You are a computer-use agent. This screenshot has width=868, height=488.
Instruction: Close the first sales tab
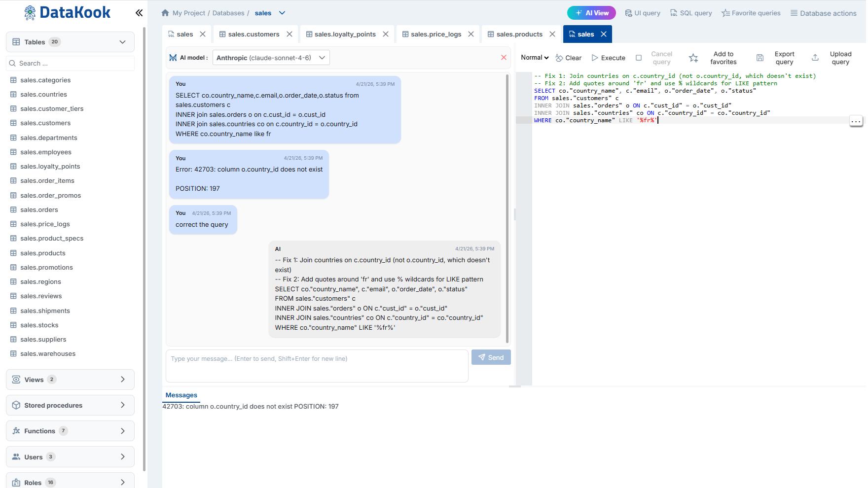203,34
